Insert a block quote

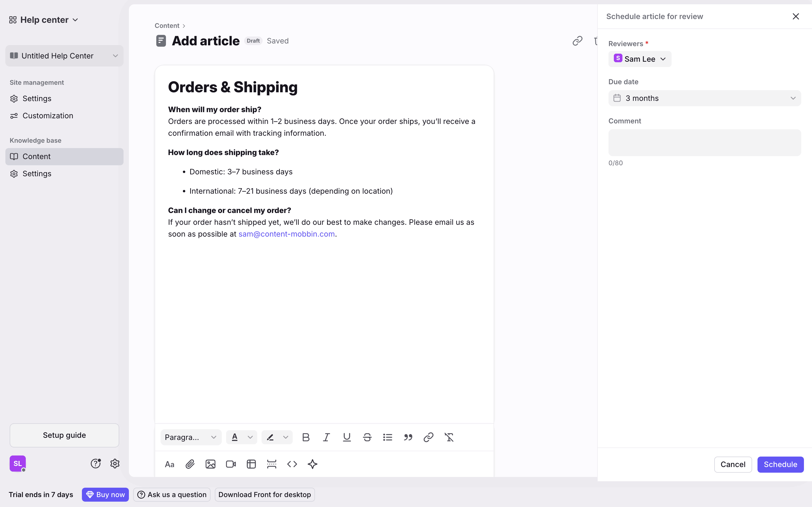(x=408, y=437)
